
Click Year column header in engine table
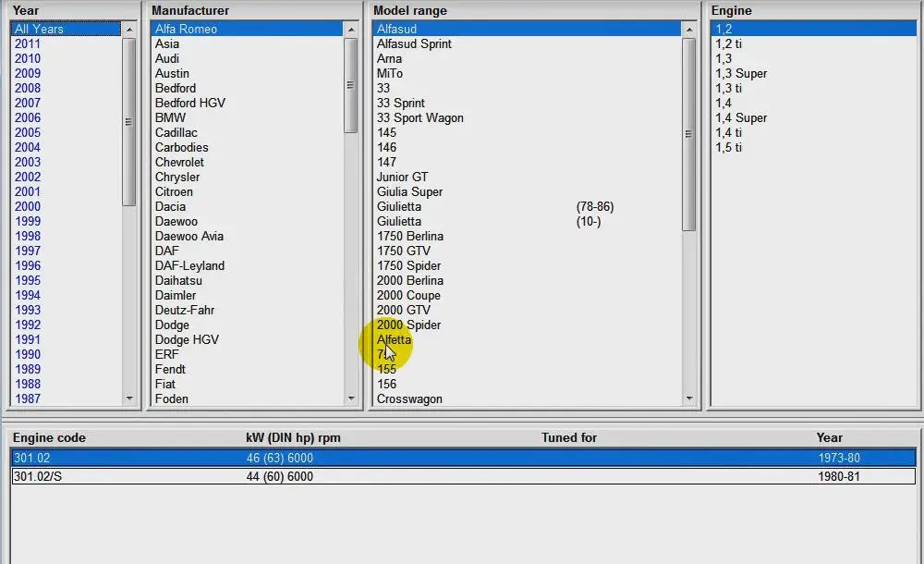(x=829, y=437)
